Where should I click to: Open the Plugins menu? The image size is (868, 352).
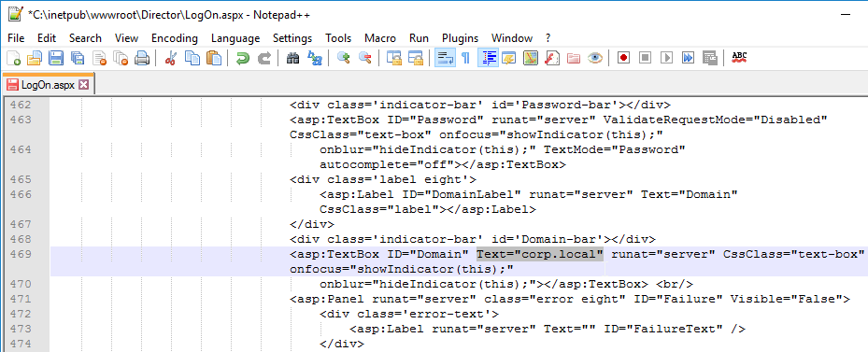pyautogui.click(x=460, y=38)
